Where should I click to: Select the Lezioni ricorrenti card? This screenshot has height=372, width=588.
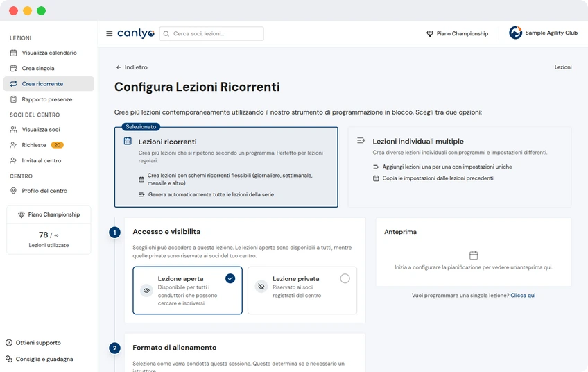226,167
